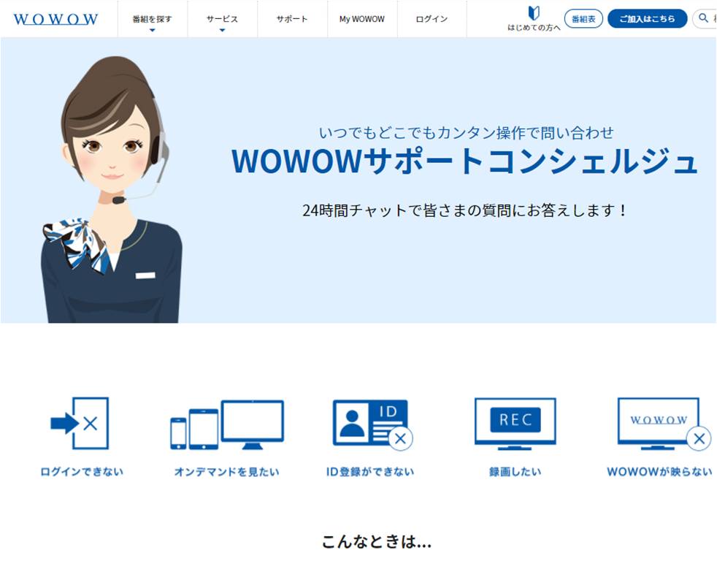
Task: Open the ID登録ができない link
Action: [370, 472]
